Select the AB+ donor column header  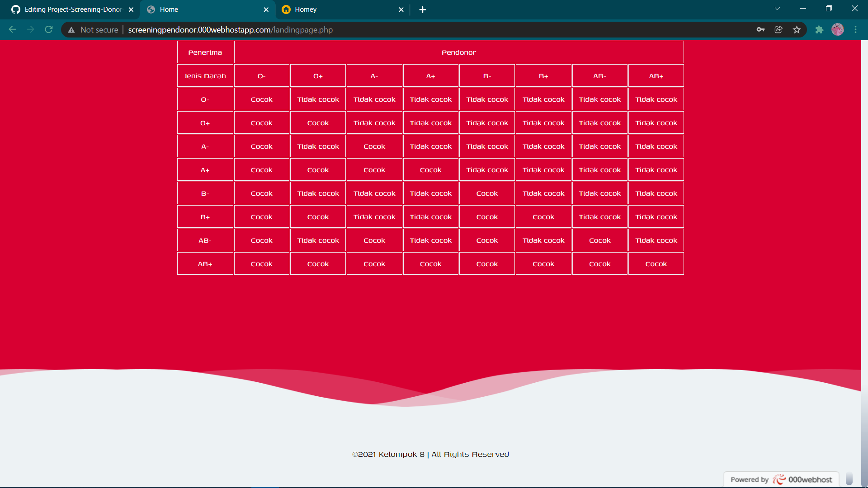pyautogui.click(x=656, y=76)
